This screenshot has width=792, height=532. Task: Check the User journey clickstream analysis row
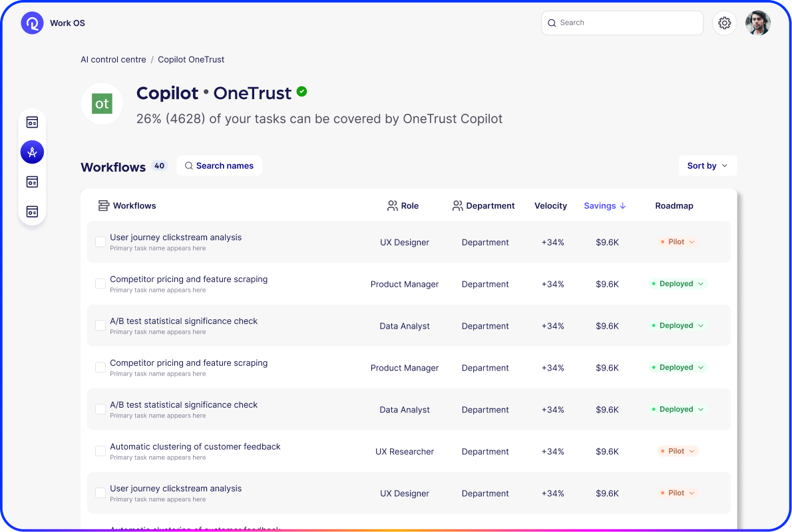pyautogui.click(x=100, y=241)
